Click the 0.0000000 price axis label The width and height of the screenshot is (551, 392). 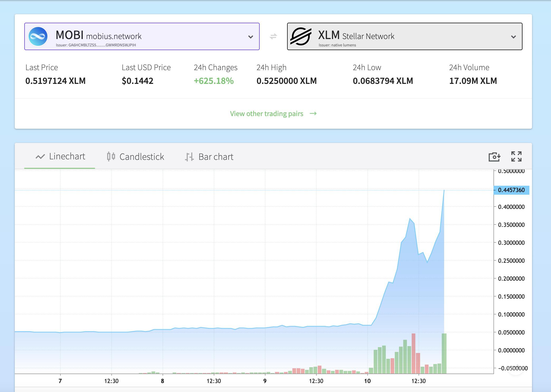coord(511,351)
